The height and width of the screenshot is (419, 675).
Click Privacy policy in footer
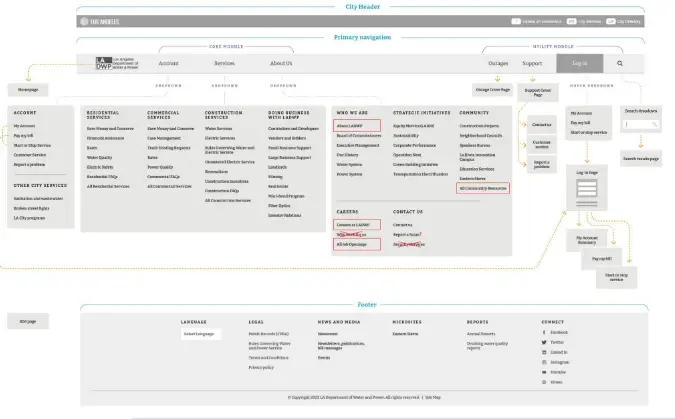pos(261,368)
